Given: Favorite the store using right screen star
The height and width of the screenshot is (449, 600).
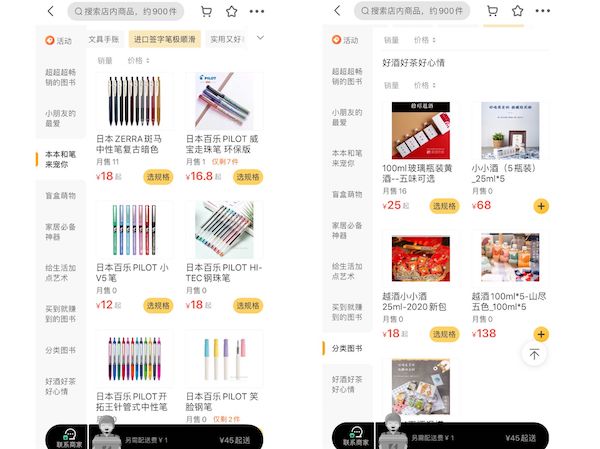Looking at the screenshot, I should click(517, 11).
